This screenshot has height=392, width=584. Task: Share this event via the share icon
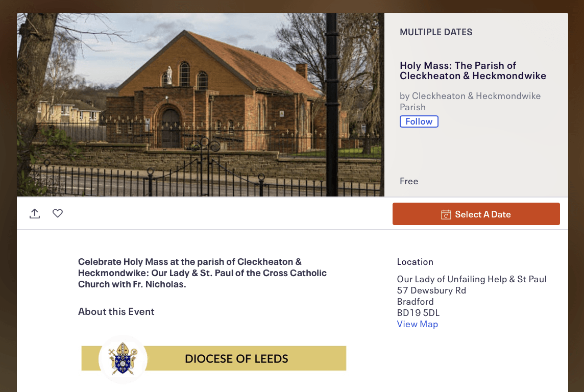[x=35, y=213]
